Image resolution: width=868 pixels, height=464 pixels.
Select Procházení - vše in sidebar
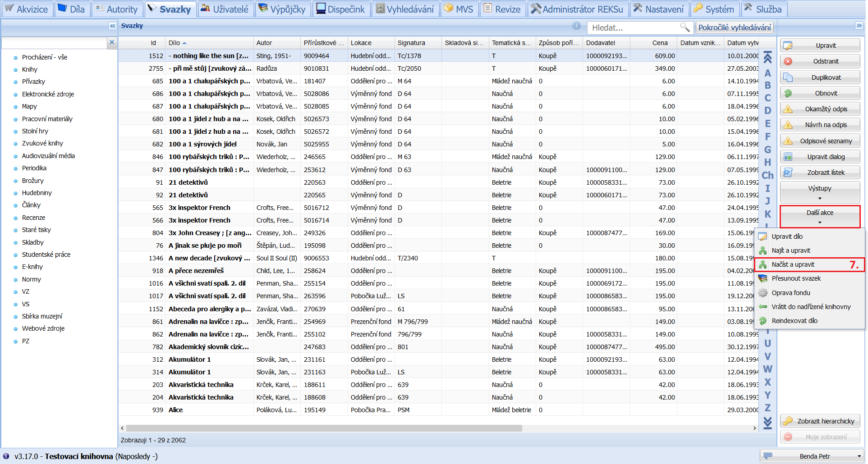tap(45, 57)
